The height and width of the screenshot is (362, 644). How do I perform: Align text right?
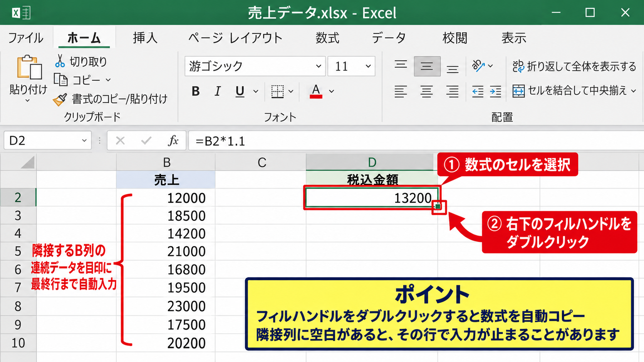(453, 91)
